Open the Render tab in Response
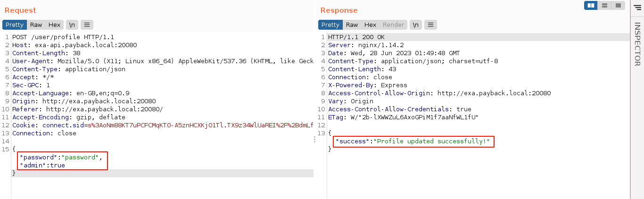The width and height of the screenshot is (644, 199). 393,25
